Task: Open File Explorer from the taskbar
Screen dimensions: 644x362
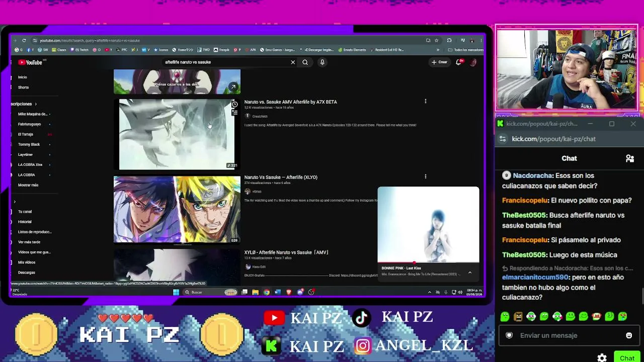Action: pos(255,292)
